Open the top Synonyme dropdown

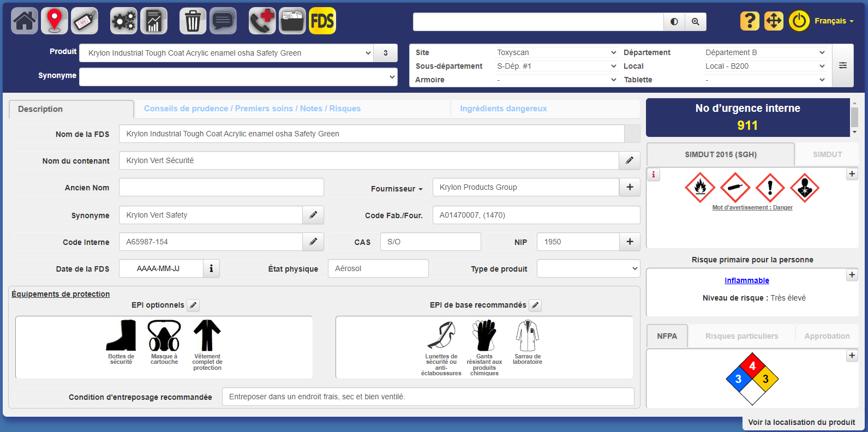[238, 77]
